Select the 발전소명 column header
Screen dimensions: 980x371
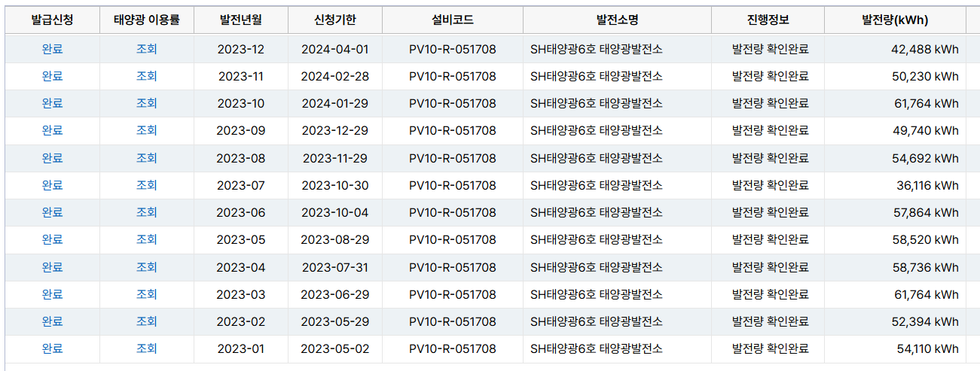[617, 20]
